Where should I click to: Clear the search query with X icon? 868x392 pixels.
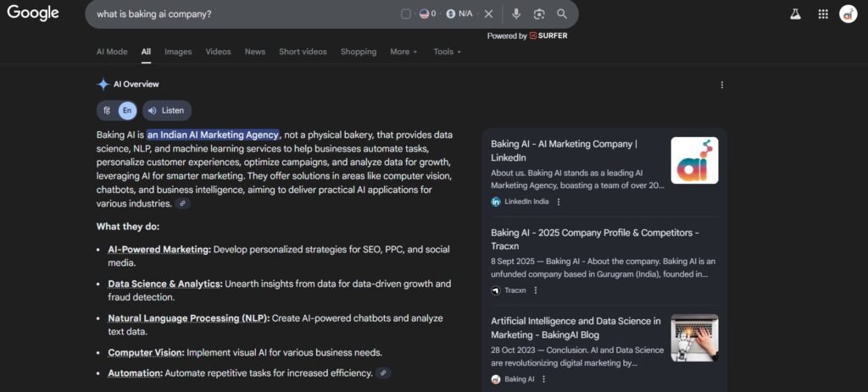pos(488,14)
